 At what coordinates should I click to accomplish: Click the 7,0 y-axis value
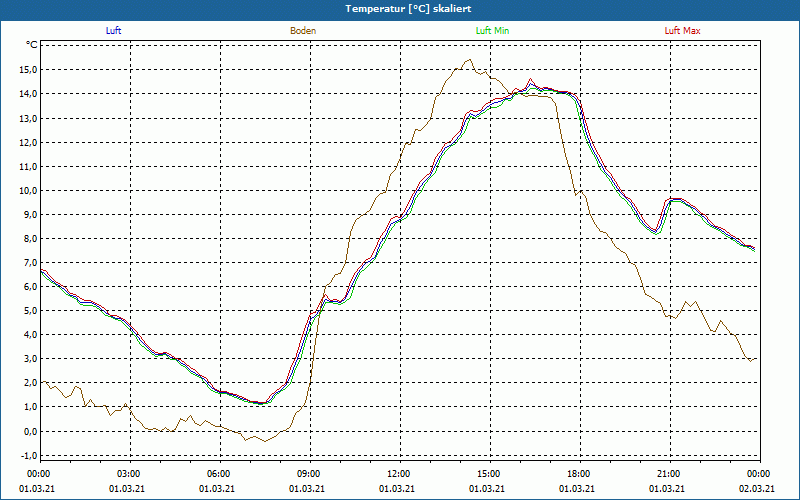point(31,262)
